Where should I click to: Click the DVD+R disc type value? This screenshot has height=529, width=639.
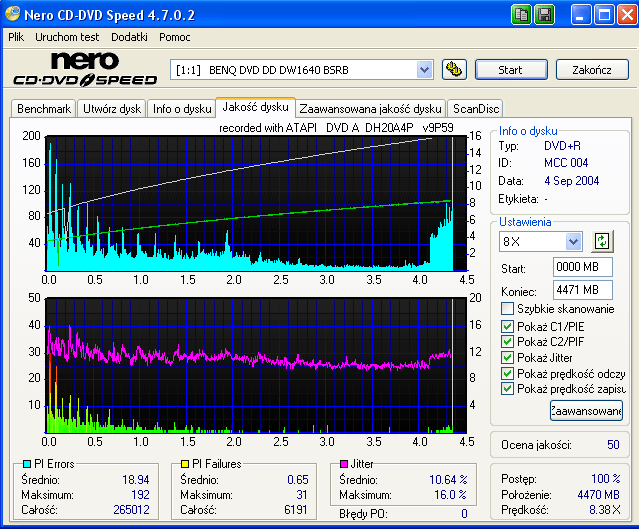click(562, 145)
